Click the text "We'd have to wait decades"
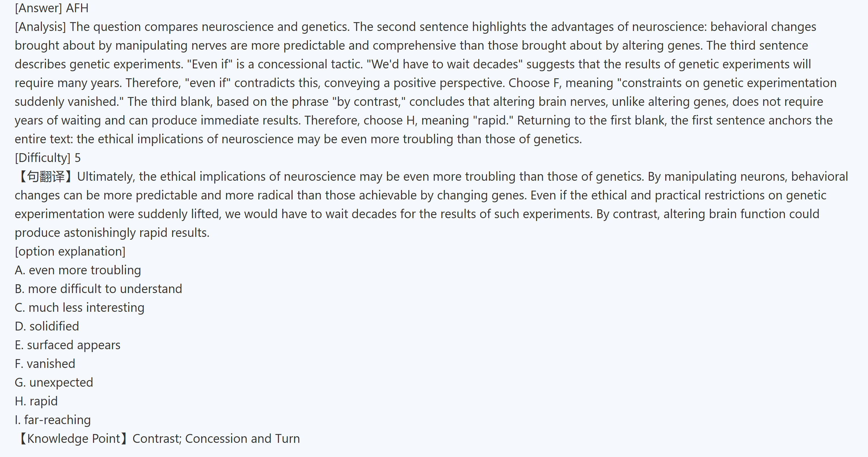This screenshot has width=868, height=457. (444, 64)
